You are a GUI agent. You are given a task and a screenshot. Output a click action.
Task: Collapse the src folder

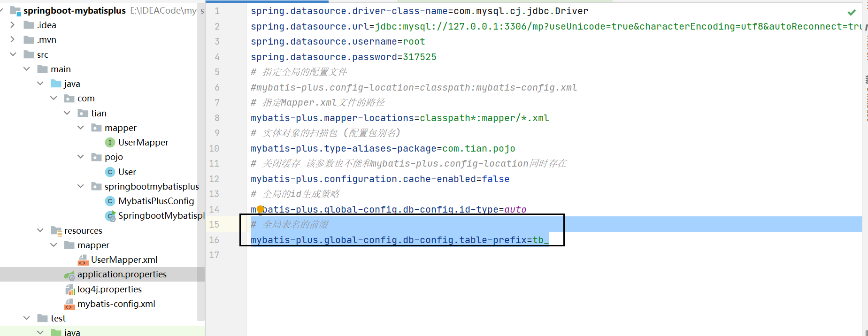coord(13,54)
